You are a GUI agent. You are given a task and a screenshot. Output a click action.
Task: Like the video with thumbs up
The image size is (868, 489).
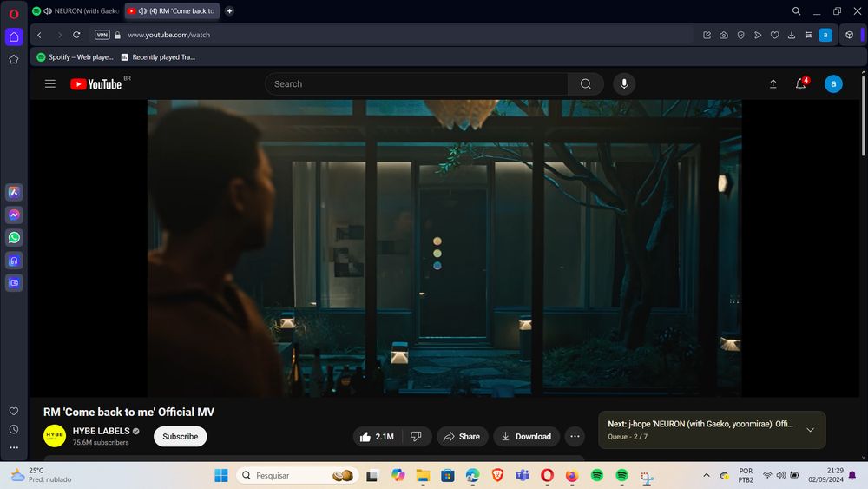click(377, 436)
